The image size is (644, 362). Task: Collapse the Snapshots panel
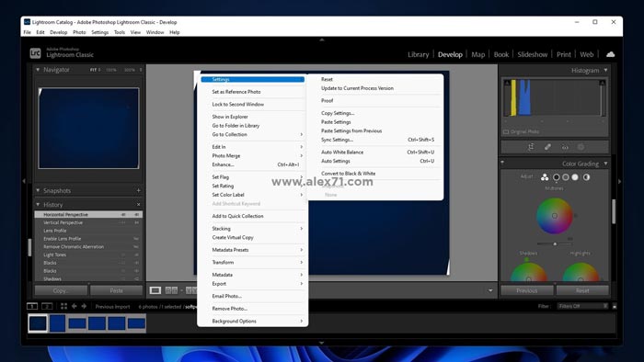pyautogui.click(x=38, y=190)
